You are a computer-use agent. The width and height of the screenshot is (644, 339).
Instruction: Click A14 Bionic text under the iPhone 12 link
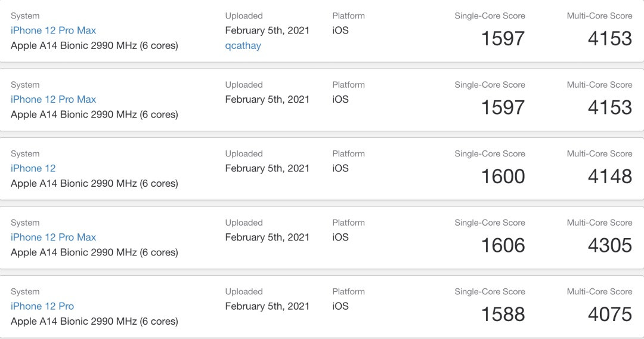[94, 183]
